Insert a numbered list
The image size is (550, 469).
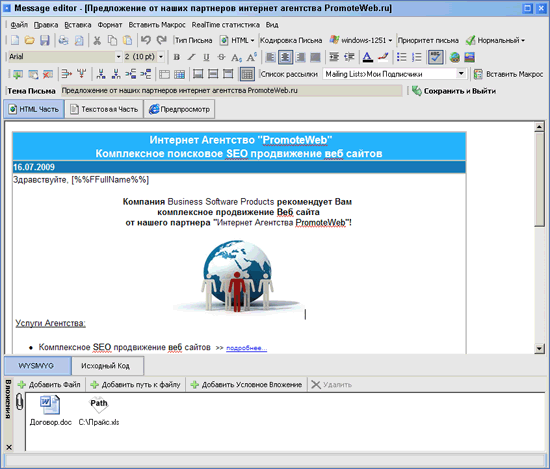[x=416, y=57]
